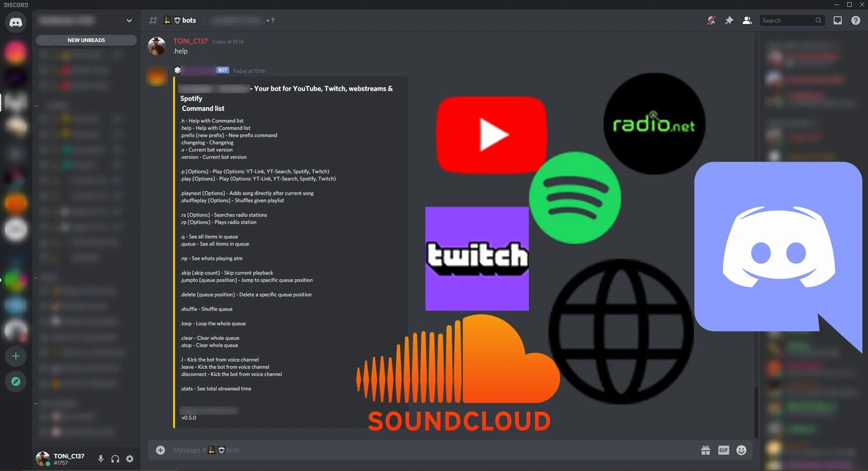Image resolution: width=868 pixels, height=471 pixels.
Task: Click the BOT tag badge
Action: coord(222,70)
